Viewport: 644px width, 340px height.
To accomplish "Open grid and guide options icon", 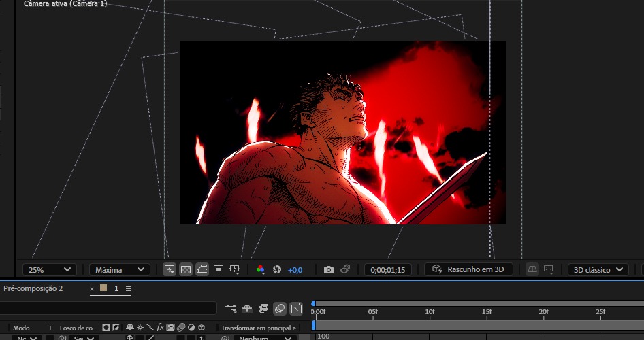I will (x=234, y=269).
